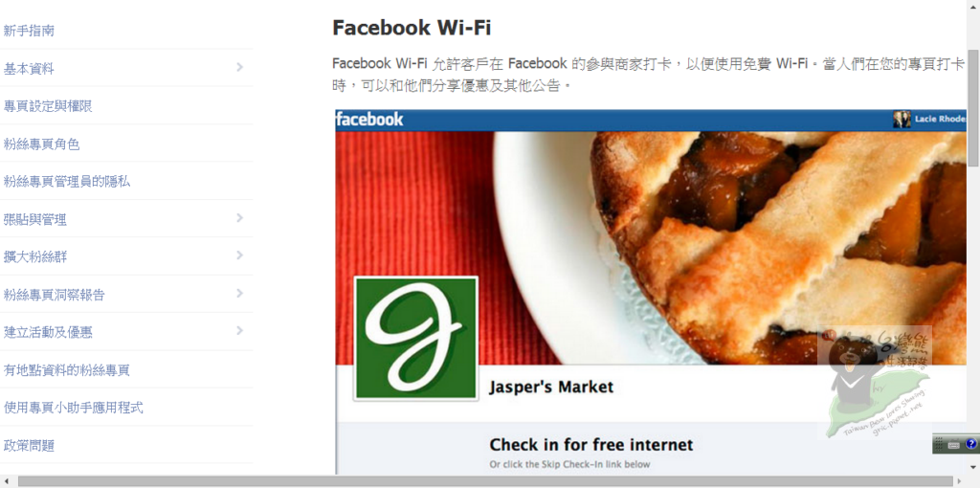Expand 張貼與管理 with its chevron

(x=240, y=218)
